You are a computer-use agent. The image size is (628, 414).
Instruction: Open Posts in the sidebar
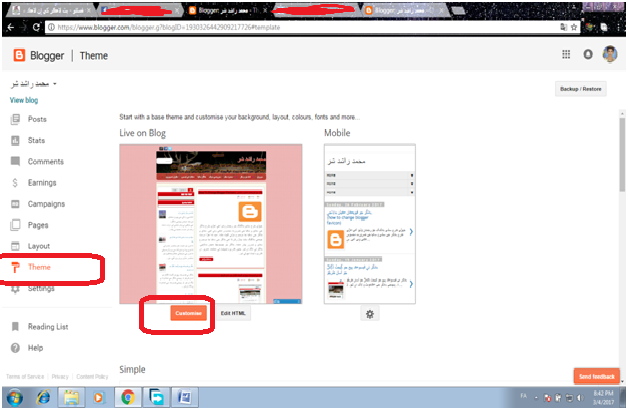coord(37,119)
